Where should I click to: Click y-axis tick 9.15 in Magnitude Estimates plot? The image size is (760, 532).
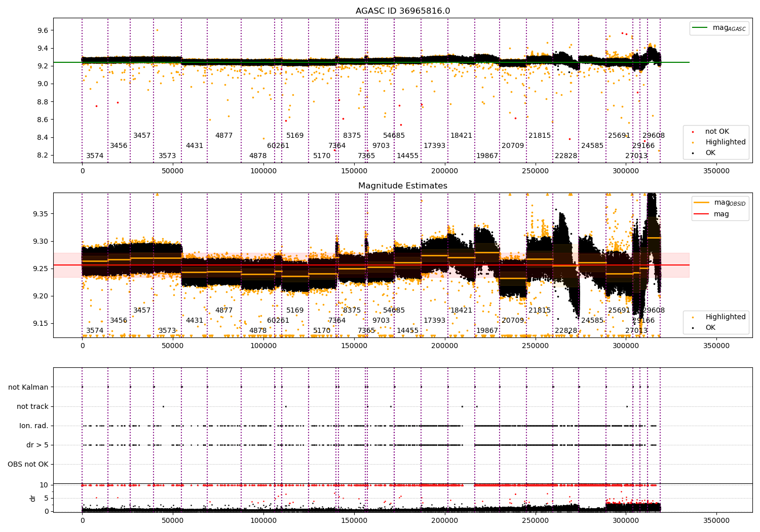pos(41,324)
